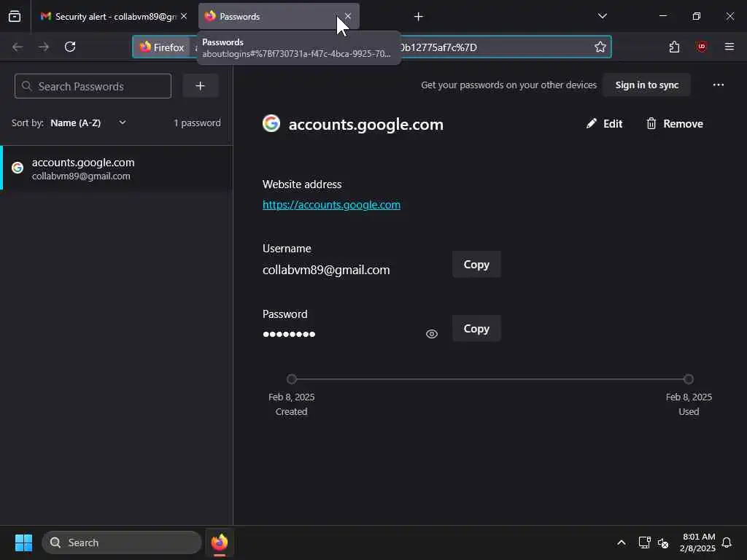This screenshot has width=747, height=560.
Task: Edit the accounts.google.com login
Action: pyautogui.click(x=604, y=124)
